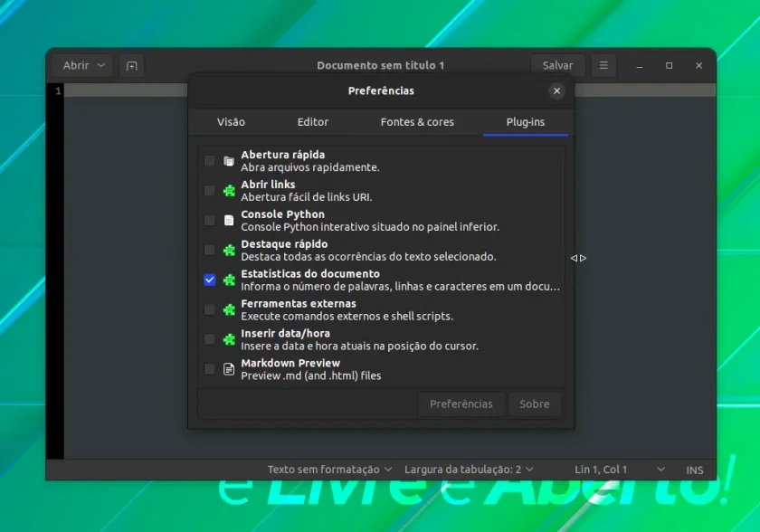760x532 pixels.
Task: Enable the Console Python plugin checkbox
Action: click(x=209, y=221)
